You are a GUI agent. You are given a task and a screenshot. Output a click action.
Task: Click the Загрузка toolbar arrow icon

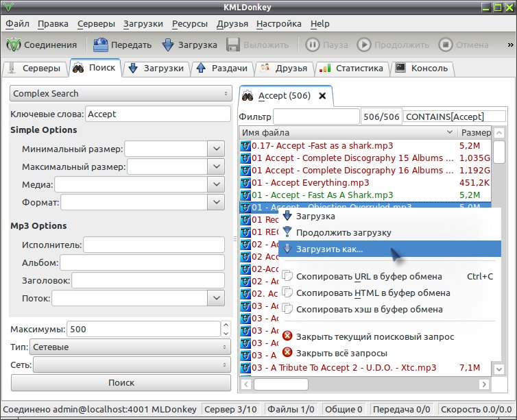pos(168,45)
